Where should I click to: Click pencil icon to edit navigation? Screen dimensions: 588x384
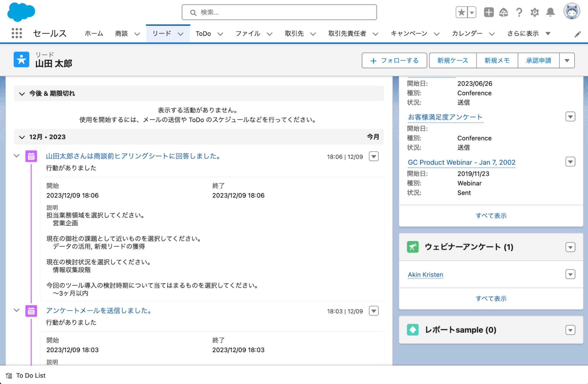[577, 34]
